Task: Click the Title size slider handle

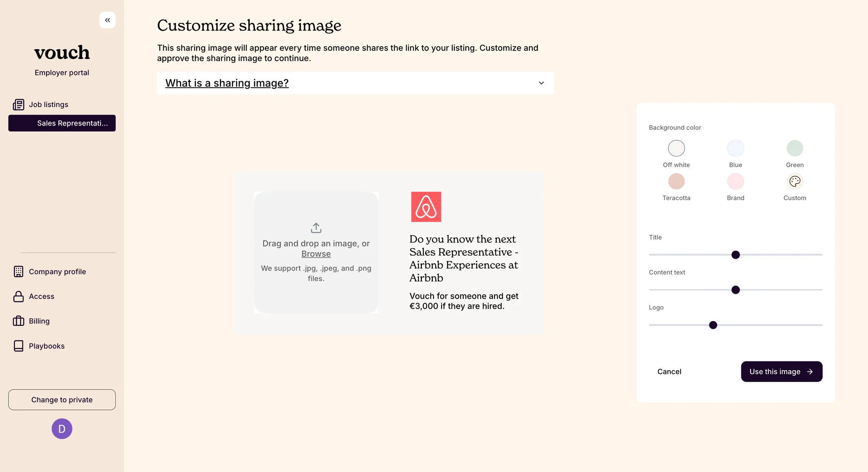Action: 735,255
